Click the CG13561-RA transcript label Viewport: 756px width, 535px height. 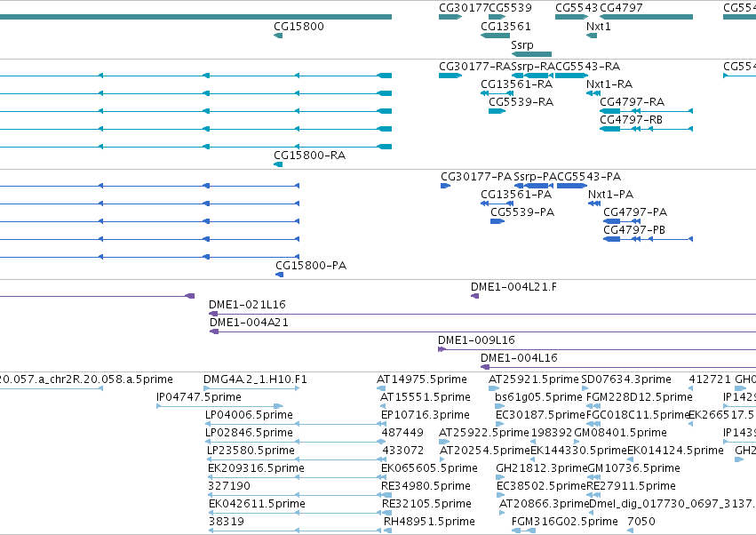pyautogui.click(x=516, y=84)
